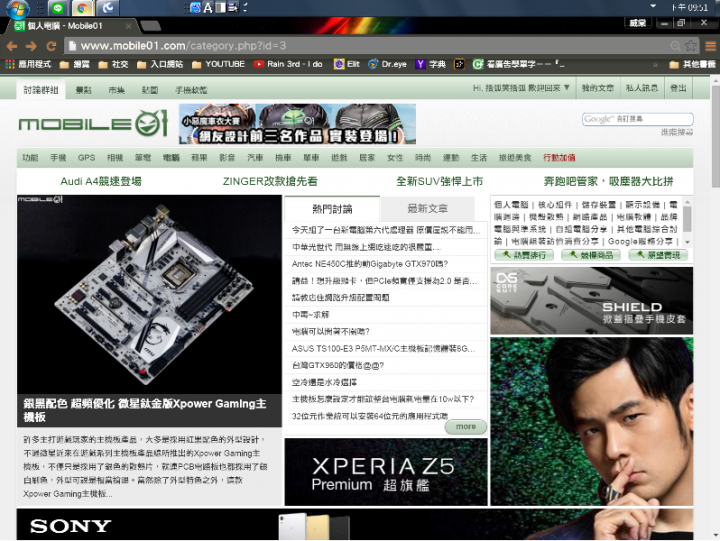Switch to the 熱門討論 tab

pyautogui.click(x=332, y=209)
